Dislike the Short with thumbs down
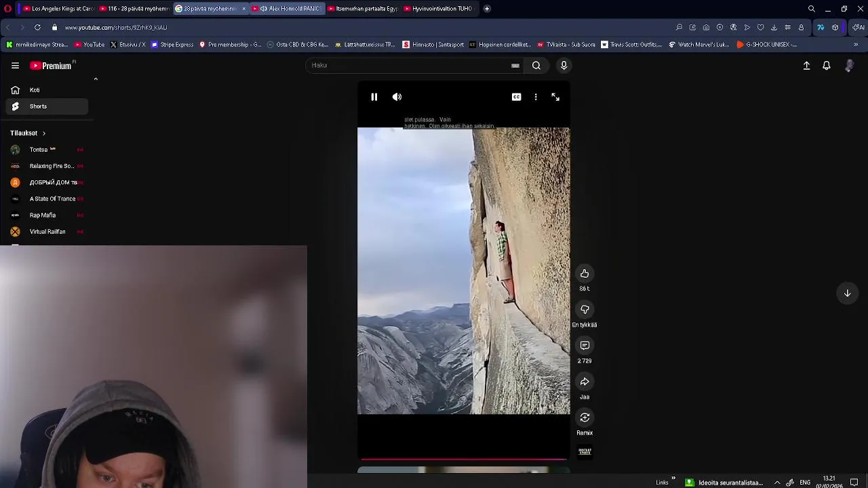 click(585, 309)
